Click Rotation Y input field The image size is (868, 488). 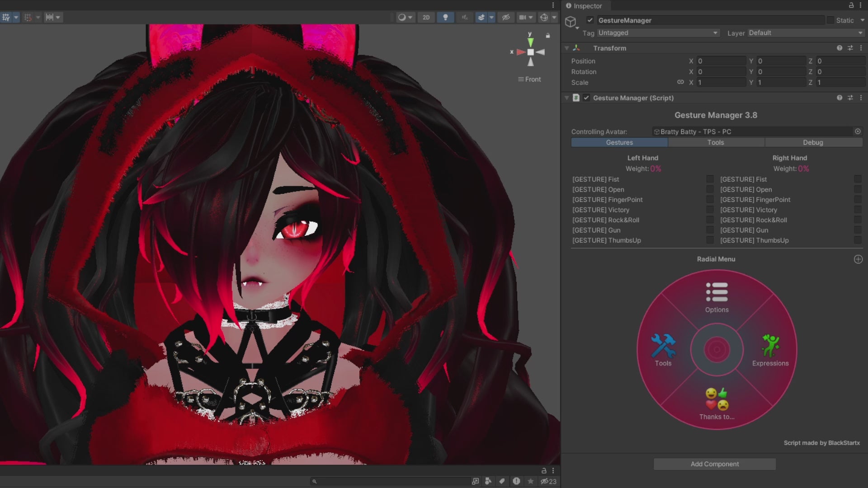(781, 72)
